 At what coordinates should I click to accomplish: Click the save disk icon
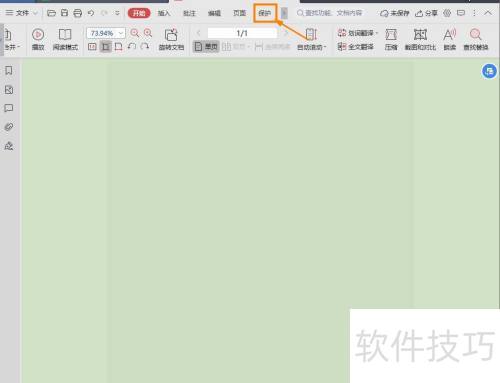click(65, 13)
